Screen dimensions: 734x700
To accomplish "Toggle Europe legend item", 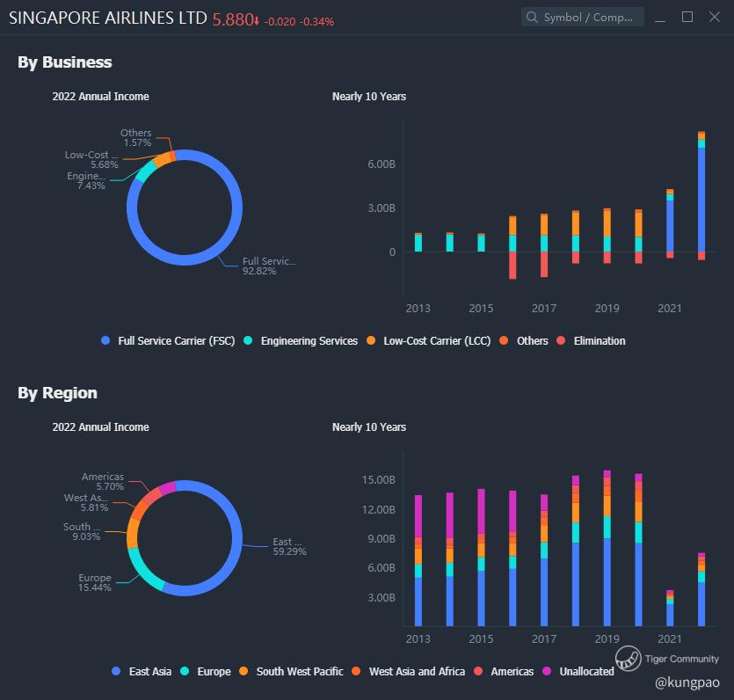I will click(x=206, y=672).
